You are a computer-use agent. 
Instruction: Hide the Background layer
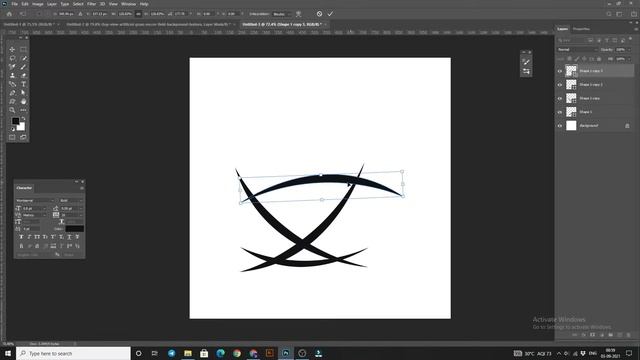coord(560,126)
